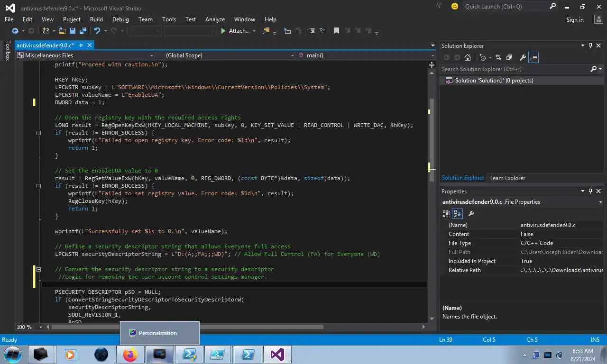The height and width of the screenshot is (364, 607).
Task: Click the Solution Explorer Home icon
Action: click(x=468, y=57)
